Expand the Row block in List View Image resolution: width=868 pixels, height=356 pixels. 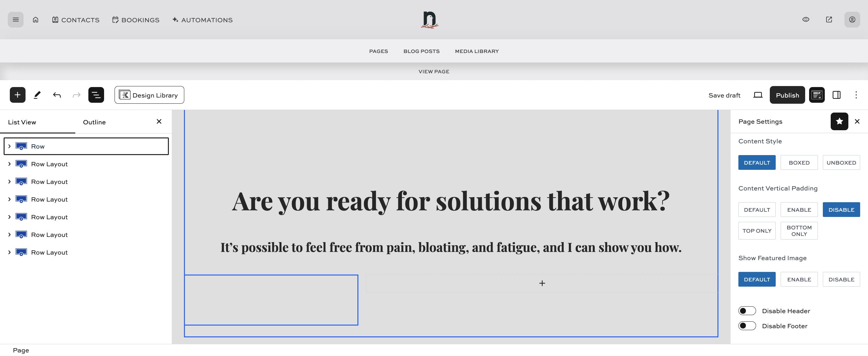(x=9, y=146)
